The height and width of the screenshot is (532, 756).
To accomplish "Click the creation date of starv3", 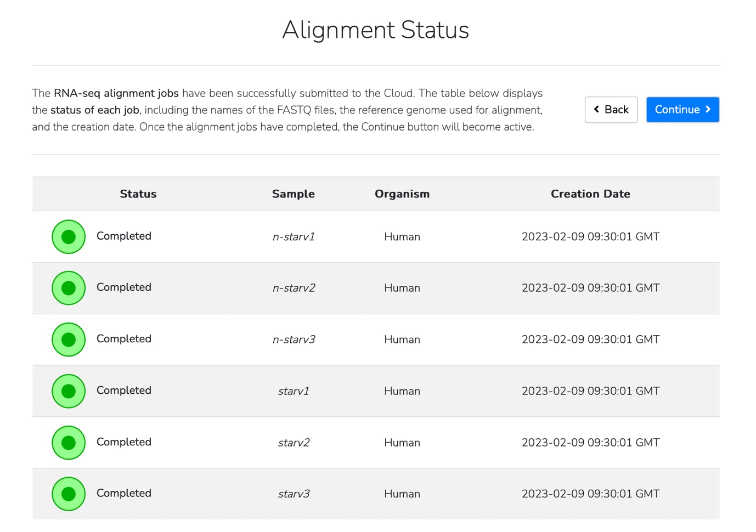I will (590, 494).
